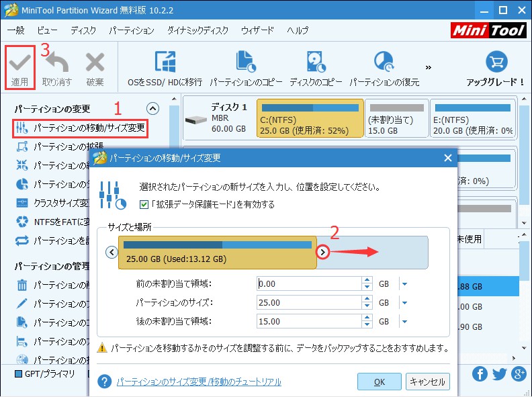
Task: Click the help question mark icon
Action: 105,382
